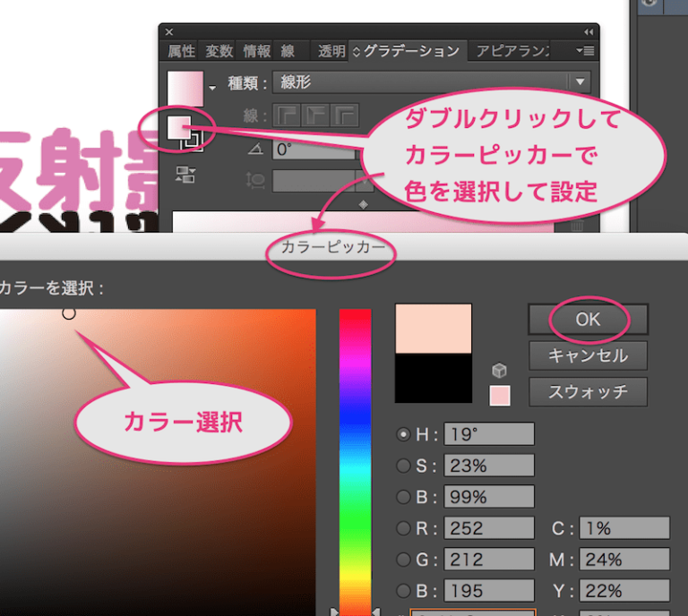Viewport: 688px width, 616px height.
Task: Switch to the アピアランス tab
Action: coord(512,51)
